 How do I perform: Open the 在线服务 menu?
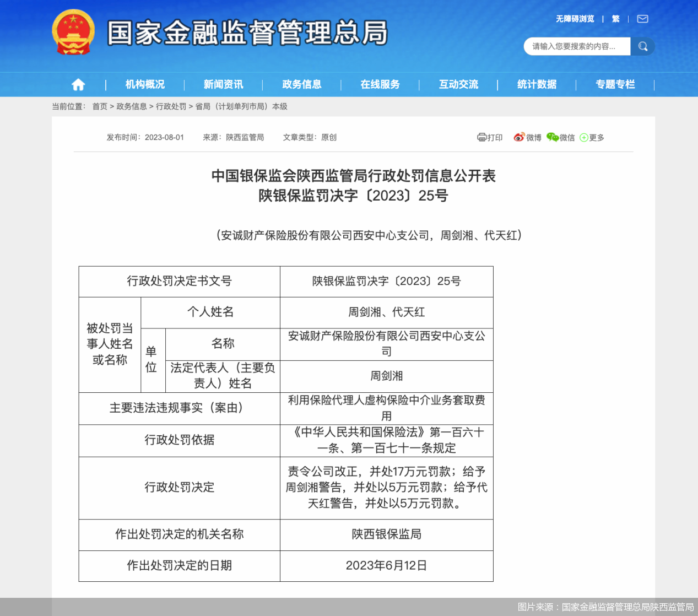coord(380,84)
